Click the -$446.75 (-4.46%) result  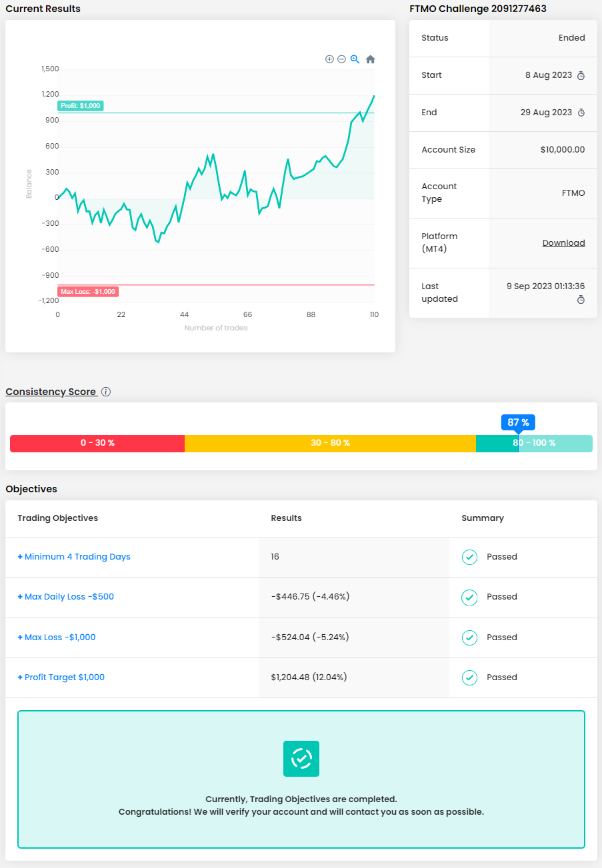[310, 597]
